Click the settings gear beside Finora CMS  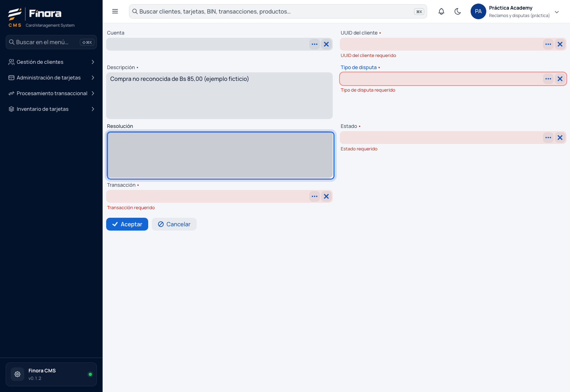click(17, 374)
